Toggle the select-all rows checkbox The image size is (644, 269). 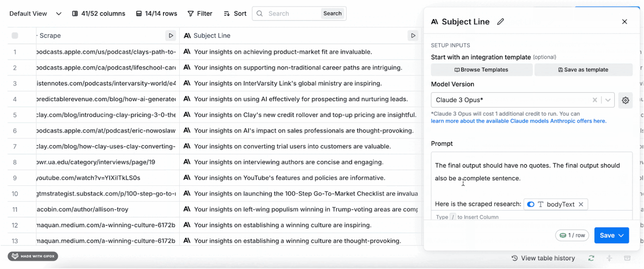[x=15, y=35]
